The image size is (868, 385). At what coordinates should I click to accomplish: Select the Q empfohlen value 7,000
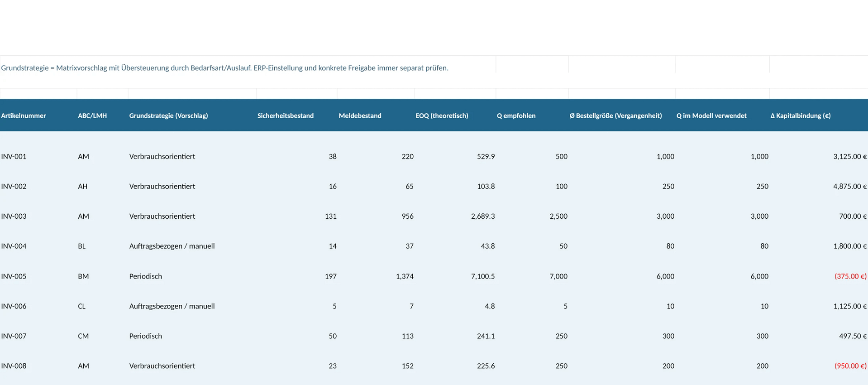tap(558, 276)
